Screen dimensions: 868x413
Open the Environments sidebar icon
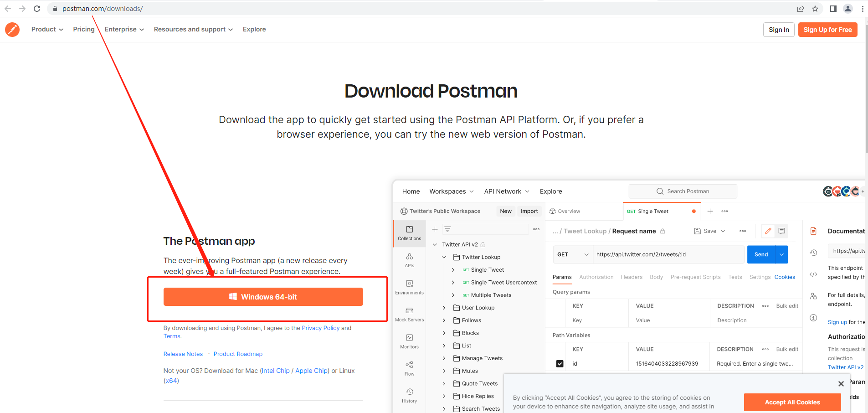coord(410,287)
